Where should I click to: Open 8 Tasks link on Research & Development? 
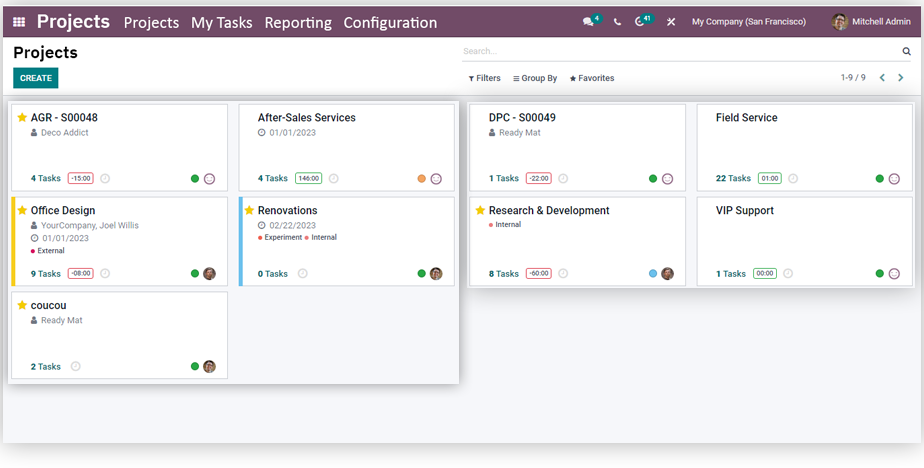click(x=504, y=273)
